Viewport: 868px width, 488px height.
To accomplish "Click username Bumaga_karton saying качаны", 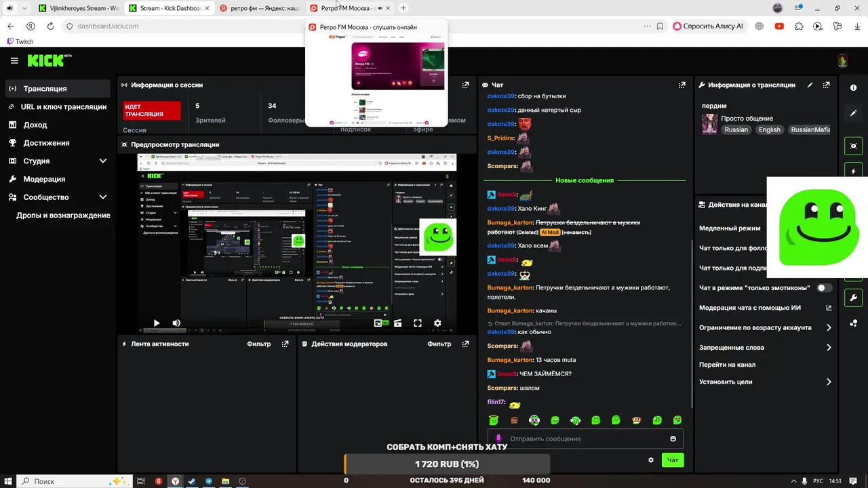I will (510, 310).
